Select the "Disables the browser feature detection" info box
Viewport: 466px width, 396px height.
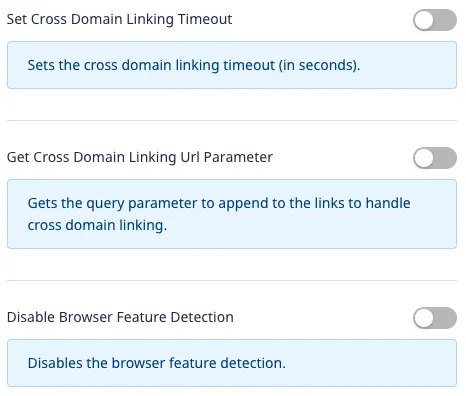coord(232,363)
